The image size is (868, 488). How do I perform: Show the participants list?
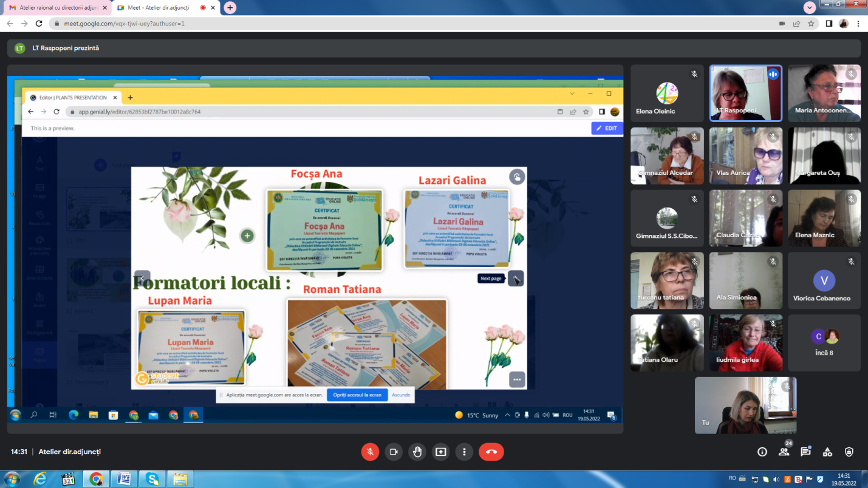click(x=784, y=452)
